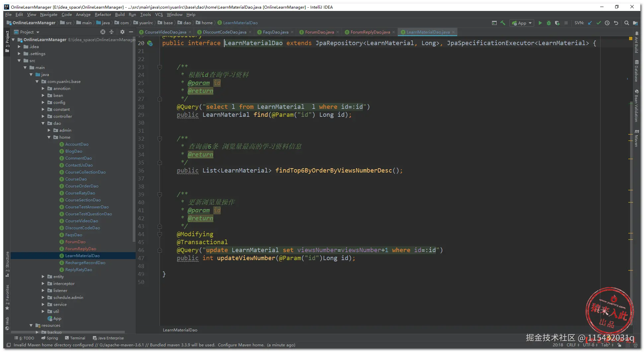Open the Navigate menu
The image size is (644, 352).
point(49,15)
